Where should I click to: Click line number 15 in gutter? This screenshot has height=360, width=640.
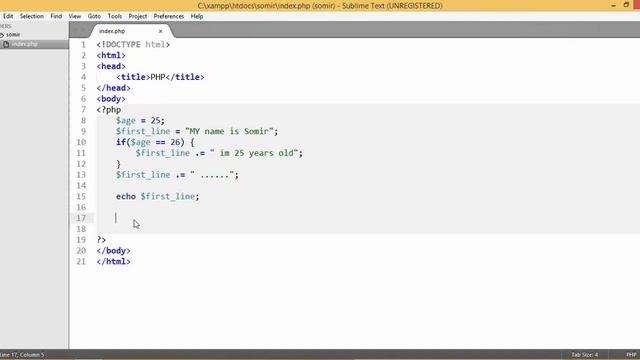point(81,196)
